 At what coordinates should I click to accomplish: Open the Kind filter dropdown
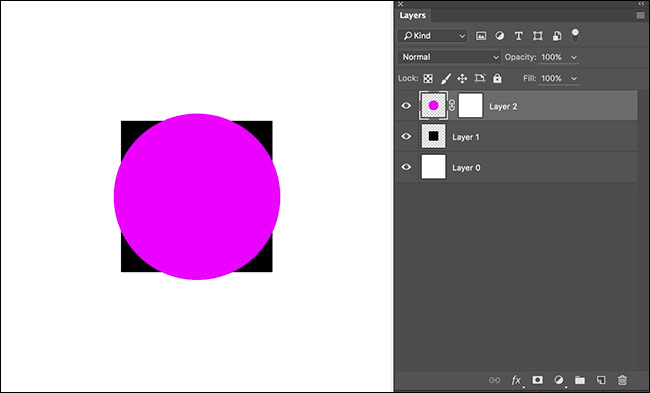[433, 36]
